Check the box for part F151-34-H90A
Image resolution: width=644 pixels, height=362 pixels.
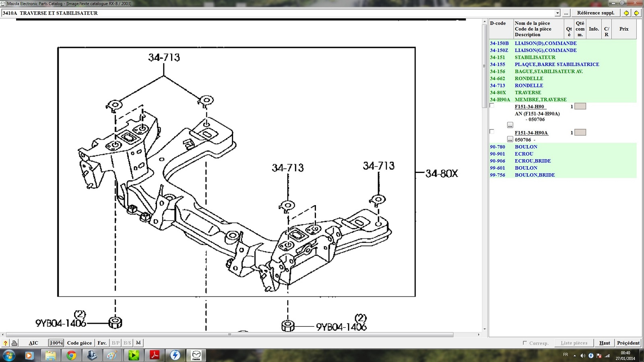[491, 132]
